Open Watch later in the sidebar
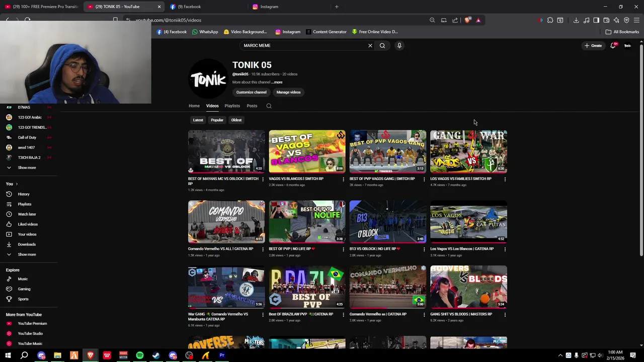The height and width of the screenshot is (362, 644). (x=28, y=214)
